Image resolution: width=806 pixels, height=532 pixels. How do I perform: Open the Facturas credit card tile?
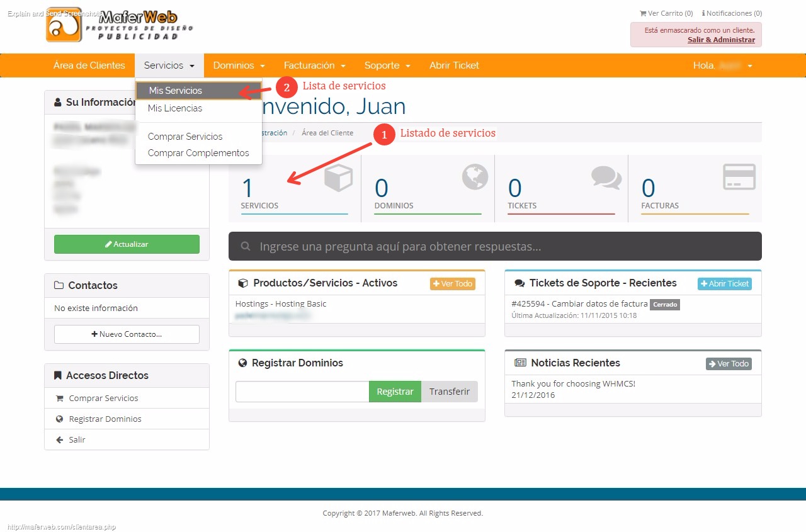click(x=695, y=189)
